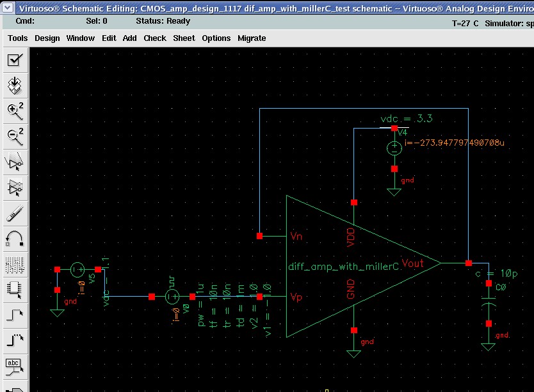
Task: Open the Design menu
Action: [x=47, y=38]
